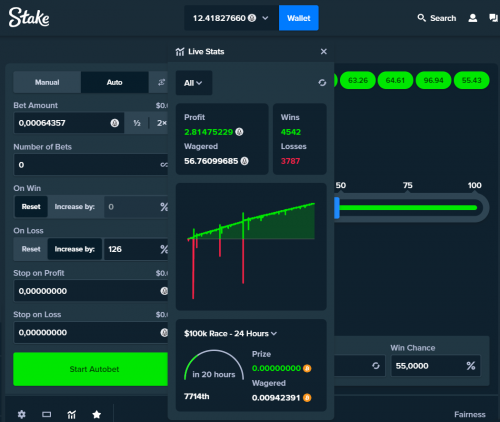Click the bitcoin icon beside race Prize

(x=307, y=368)
